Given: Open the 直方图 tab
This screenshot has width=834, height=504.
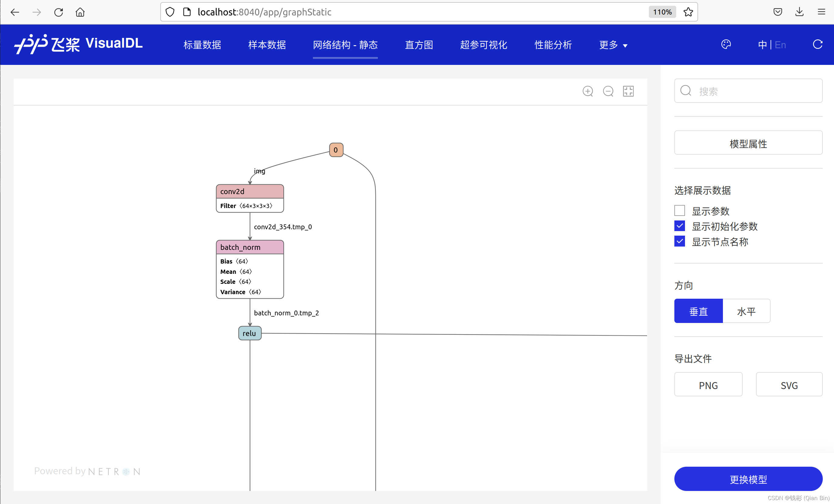Looking at the screenshot, I should point(419,45).
